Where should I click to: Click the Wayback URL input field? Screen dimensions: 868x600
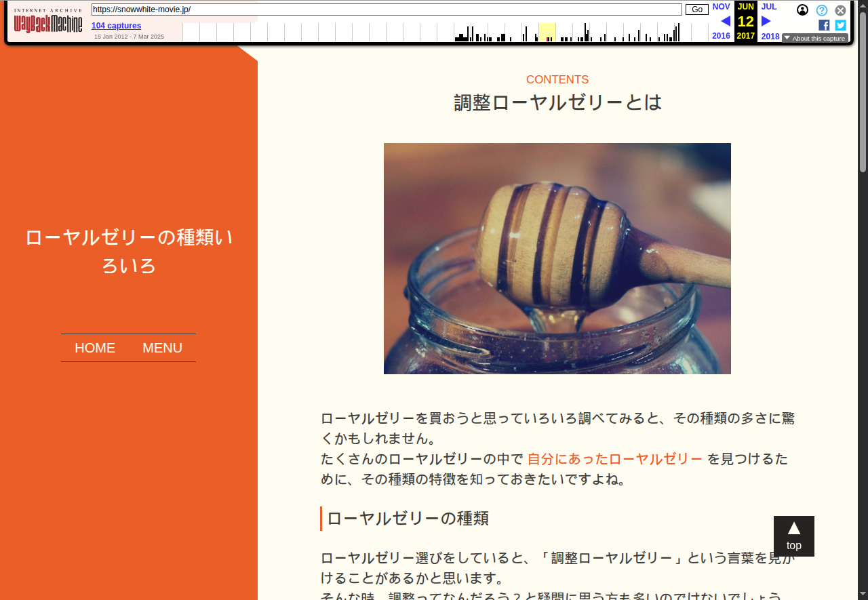click(387, 9)
